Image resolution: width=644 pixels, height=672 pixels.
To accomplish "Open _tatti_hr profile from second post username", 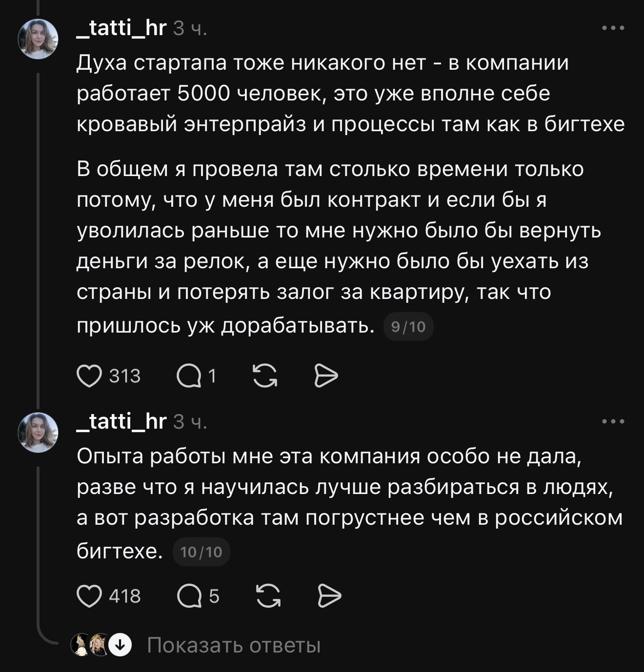I will pyautogui.click(x=122, y=421).
